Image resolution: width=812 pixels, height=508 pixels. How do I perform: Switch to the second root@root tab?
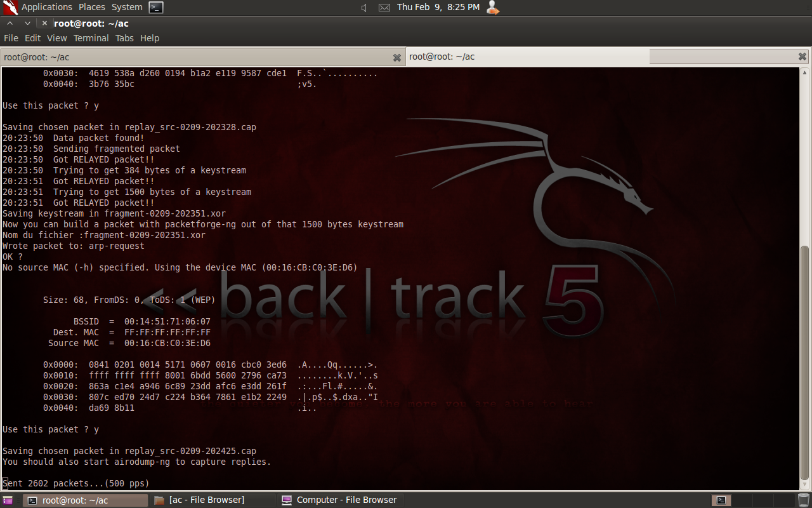point(527,57)
